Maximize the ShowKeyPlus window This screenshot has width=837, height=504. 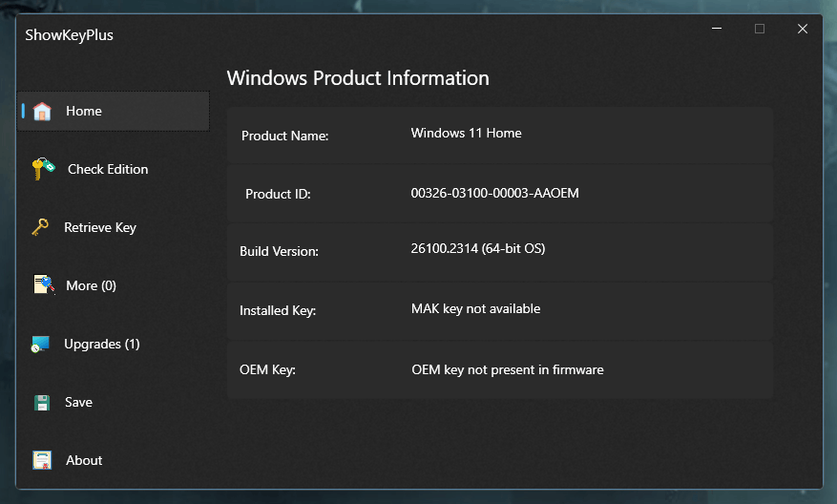coord(760,29)
